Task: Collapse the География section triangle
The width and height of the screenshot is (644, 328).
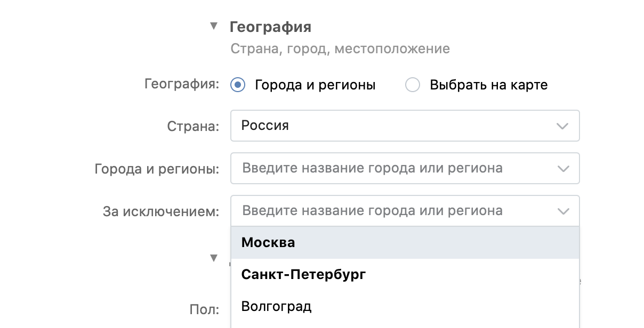Action: tap(214, 26)
